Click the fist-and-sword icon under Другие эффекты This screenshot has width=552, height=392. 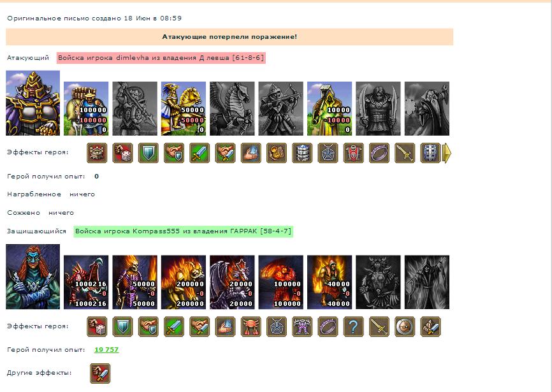(x=100, y=374)
